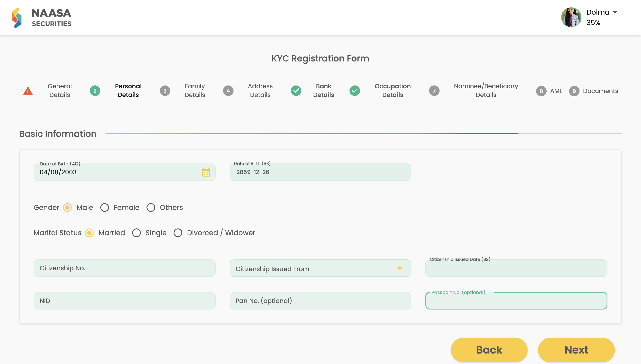
Task: Select Divorced / Widower marital status
Action: pyautogui.click(x=178, y=233)
